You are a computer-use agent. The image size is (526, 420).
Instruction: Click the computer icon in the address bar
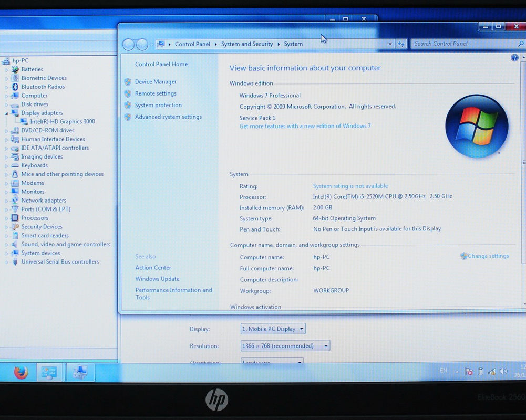161,44
